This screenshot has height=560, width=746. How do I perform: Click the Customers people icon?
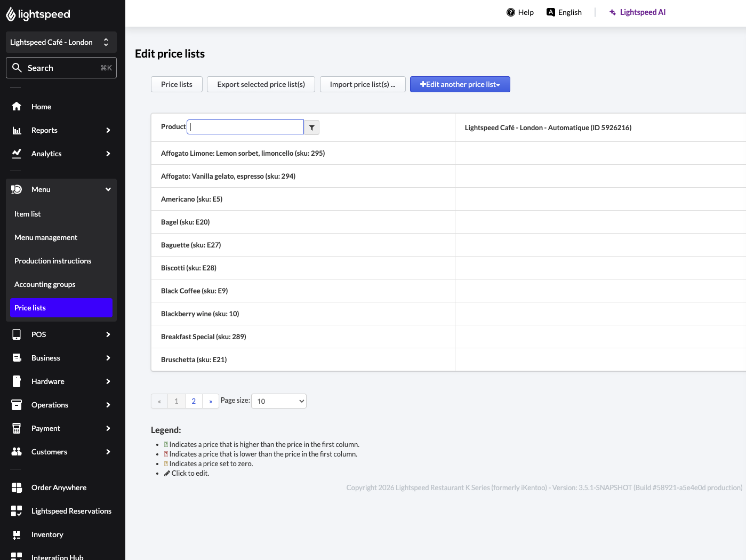tap(17, 452)
